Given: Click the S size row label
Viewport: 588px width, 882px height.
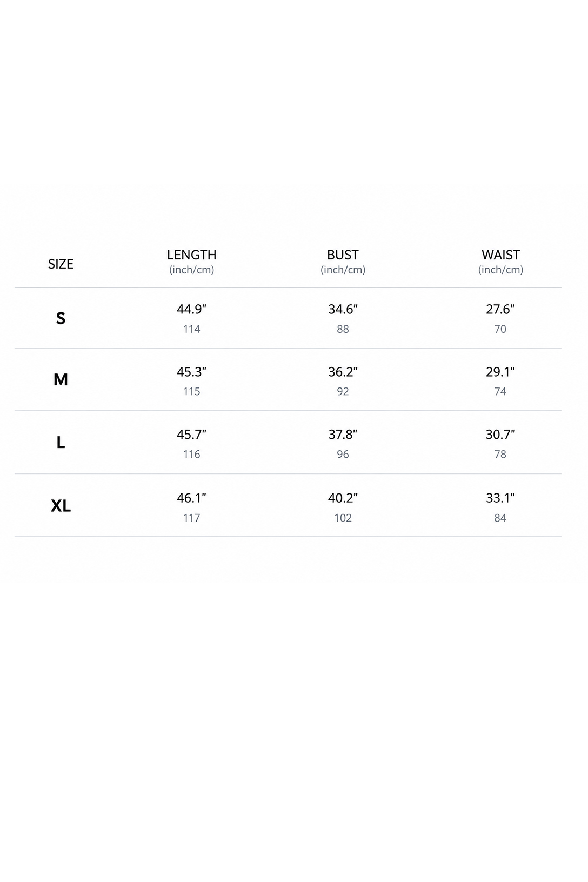Looking at the screenshot, I should (x=61, y=318).
